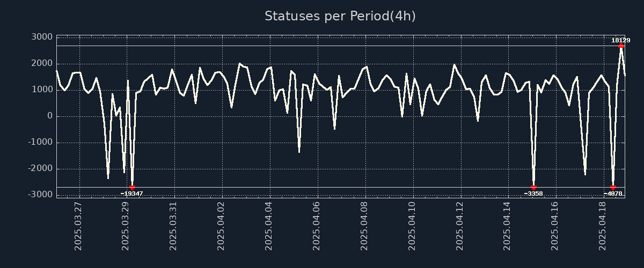Image resolution: width=644 pixels, height=268 pixels.
Task: Click the 2025.03.27 date axis label
Action: click(78, 226)
